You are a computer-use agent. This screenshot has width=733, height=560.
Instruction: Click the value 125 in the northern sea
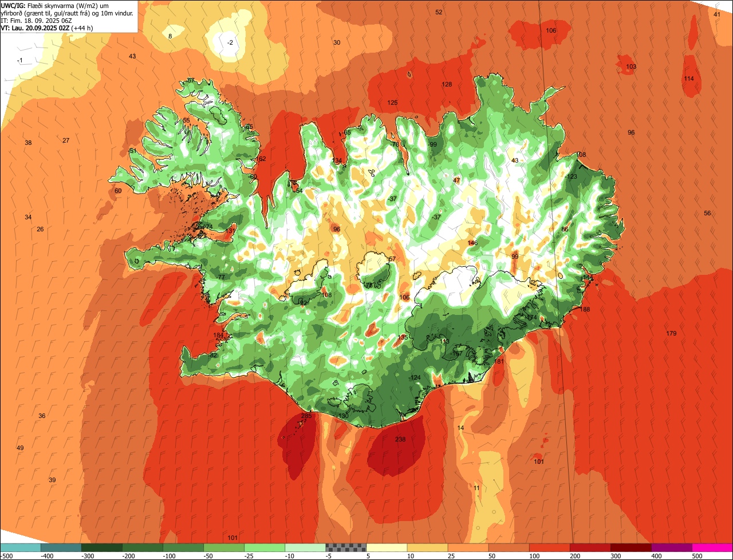click(392, 102)
